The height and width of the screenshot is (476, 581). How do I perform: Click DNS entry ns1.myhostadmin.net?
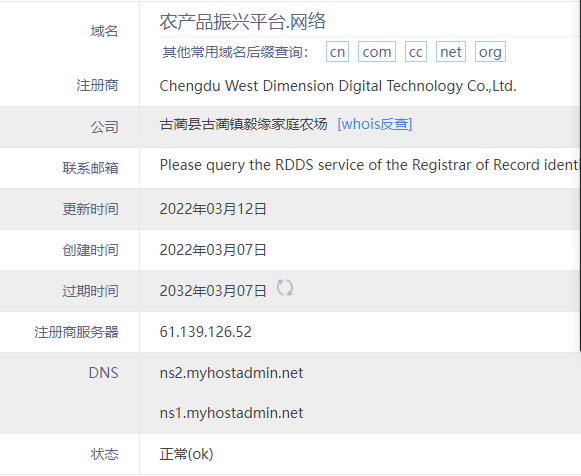tap(231, 413)
